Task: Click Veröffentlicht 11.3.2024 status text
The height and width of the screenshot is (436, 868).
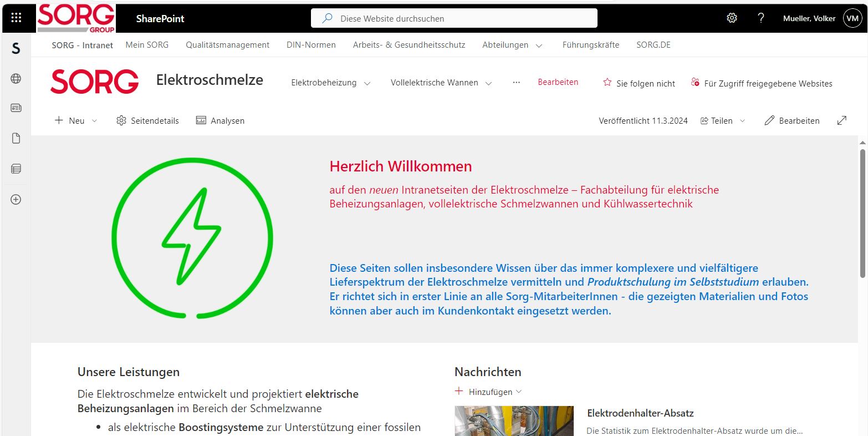Action: tap(643, 120)
